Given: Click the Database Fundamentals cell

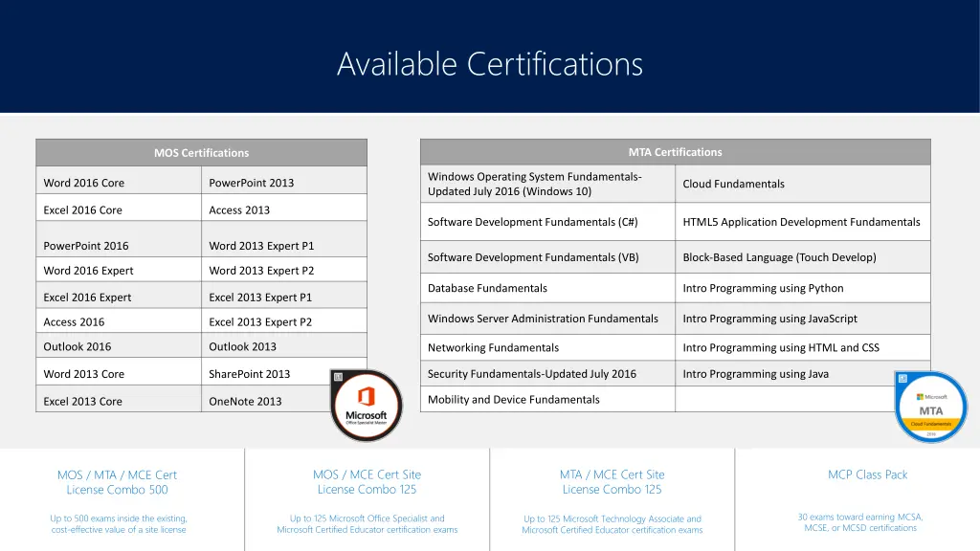Looking at the screenshot, I should [x=547, y=288].
